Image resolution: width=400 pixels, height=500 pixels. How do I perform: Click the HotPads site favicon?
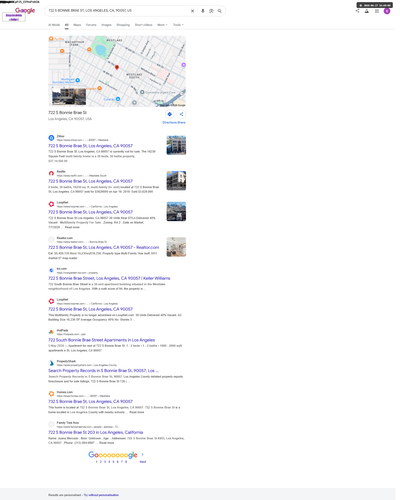click(51, 332)
